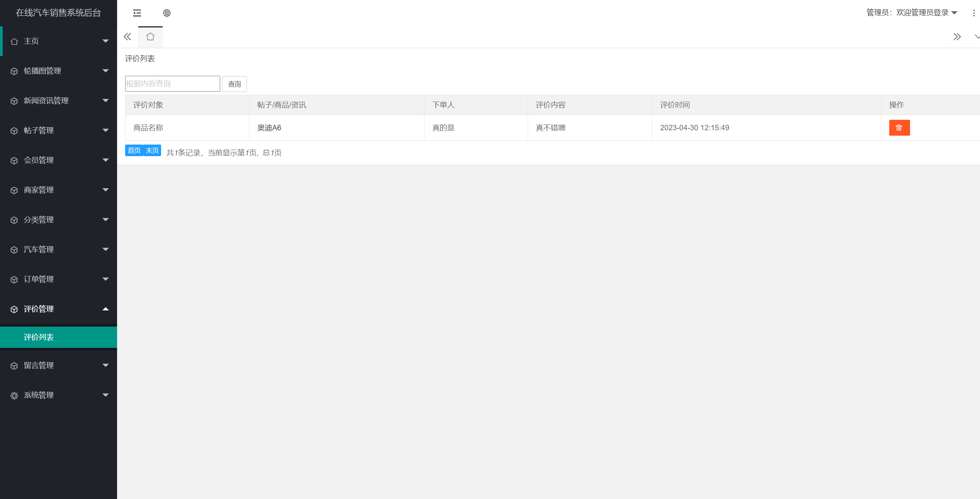Click the 系统管理 gear icon

[14, 395]
